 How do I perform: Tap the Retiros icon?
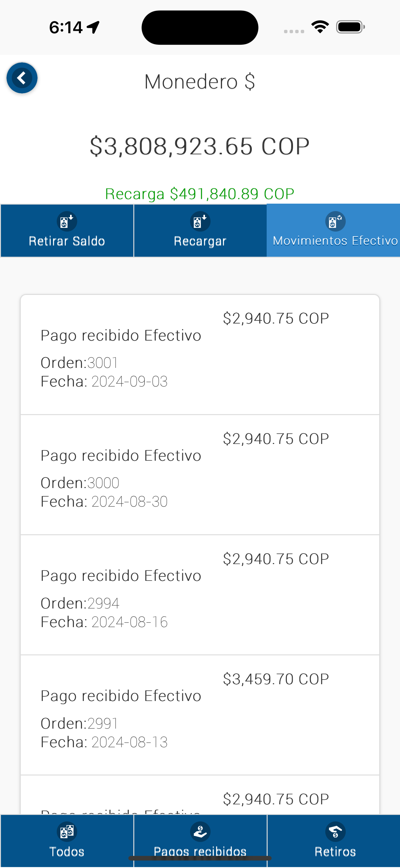coord(335,832)
